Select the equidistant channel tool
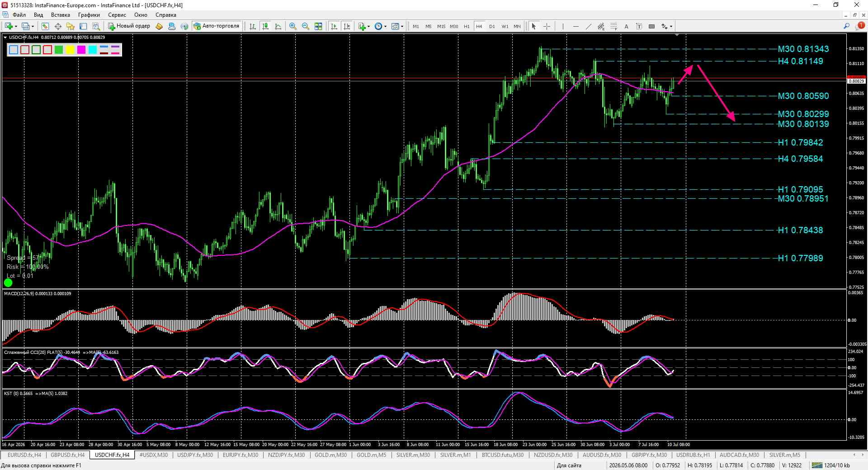The width and height of the screenshot is (868, 470). [601, 26]
